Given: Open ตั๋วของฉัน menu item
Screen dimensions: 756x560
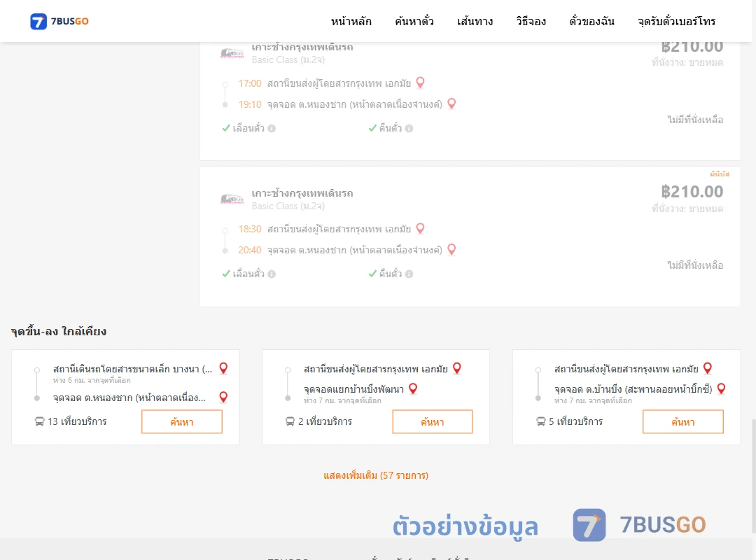Looking at the screenshot, I should [x=591, y=21].
